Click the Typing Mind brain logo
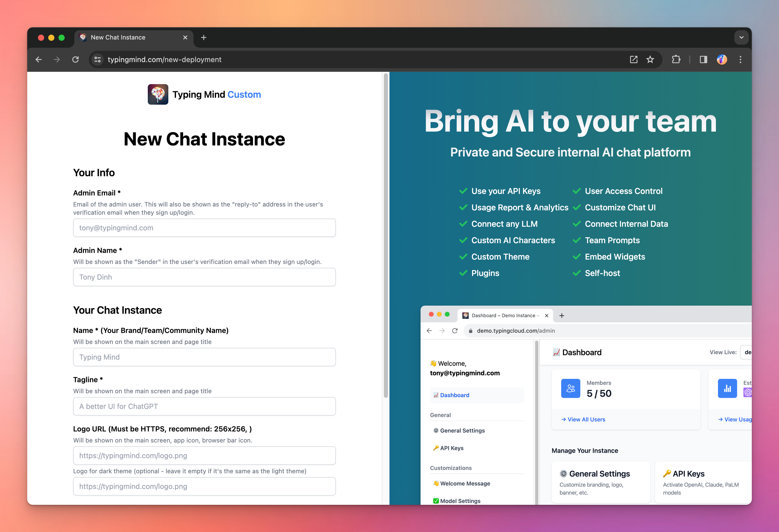This screenshot has height=532, width=779. pyautogui.click(x=158, y=94)
